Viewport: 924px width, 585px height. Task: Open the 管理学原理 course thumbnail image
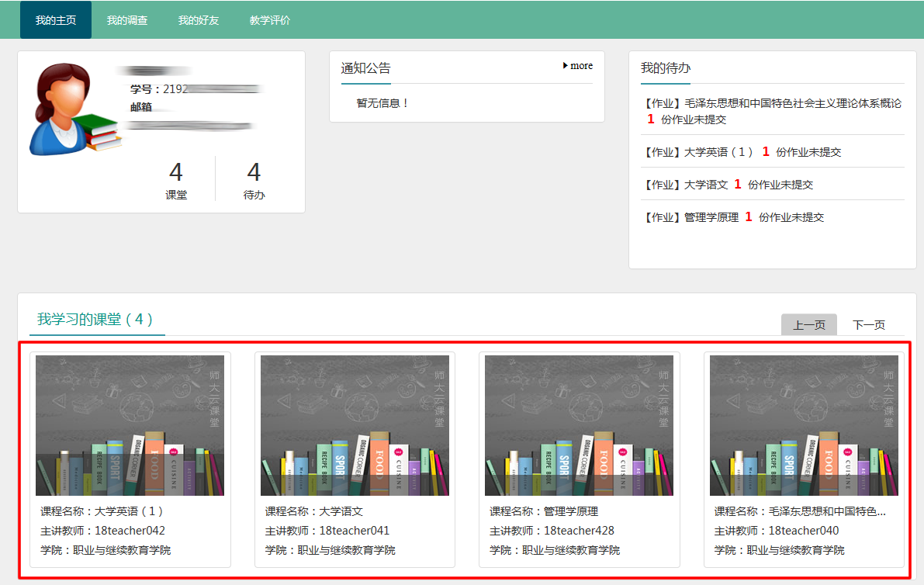[x=579, y=425]
